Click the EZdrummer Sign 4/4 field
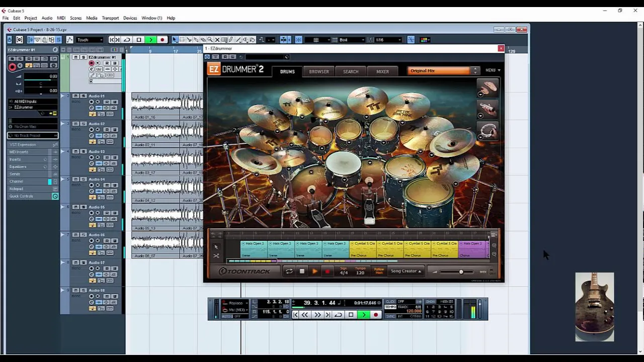This screenshot has height=362, width=644. [344, 271]
